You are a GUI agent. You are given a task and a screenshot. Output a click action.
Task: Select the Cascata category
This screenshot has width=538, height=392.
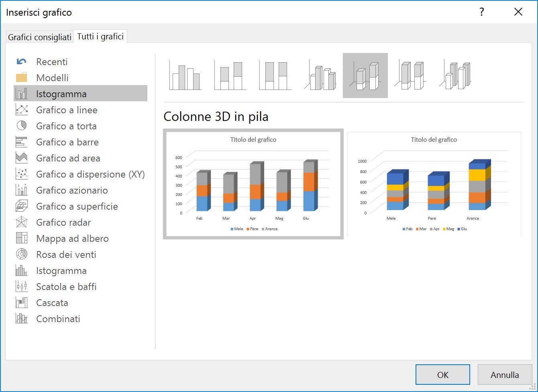80,302
